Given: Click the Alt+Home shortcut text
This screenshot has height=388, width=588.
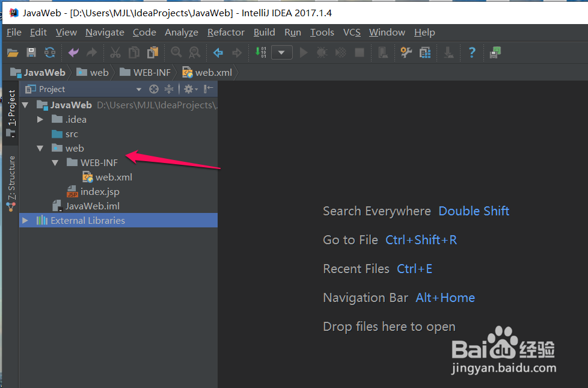Looking at the screenshot, I should (445, 298).
